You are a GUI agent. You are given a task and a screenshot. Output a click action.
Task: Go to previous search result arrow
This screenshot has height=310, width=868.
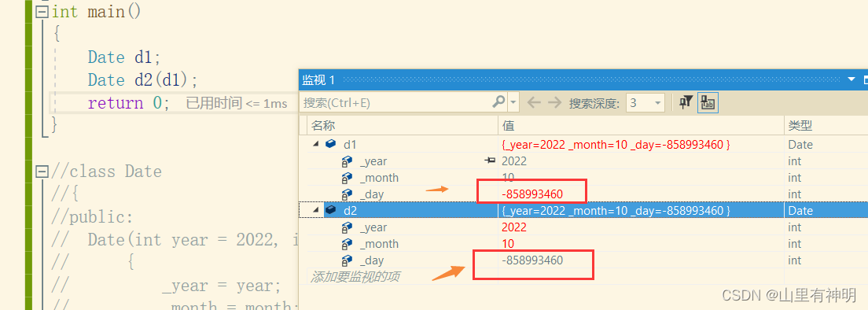533,102
